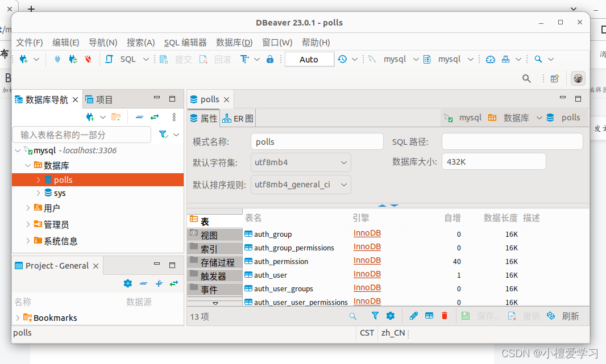This screenshot has width=606, height=364.
Task: Click the transaction log clock icon
Action: (x=342, y=59)
